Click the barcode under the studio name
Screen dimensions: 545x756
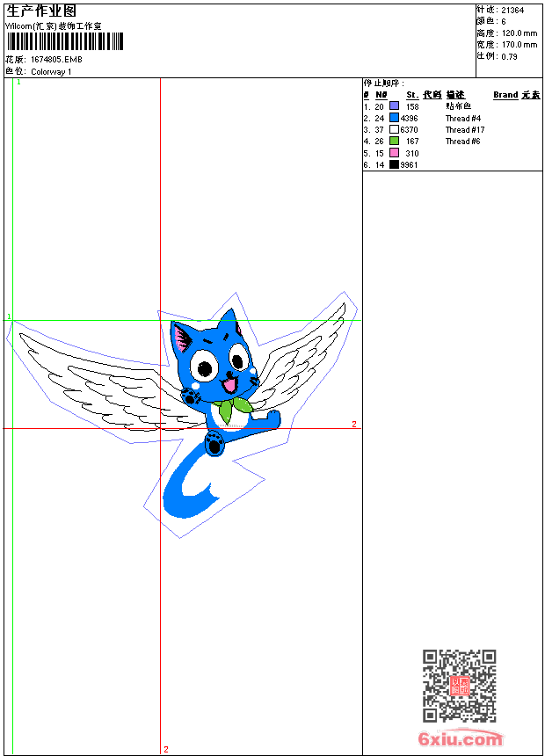(x=65, y=41)
